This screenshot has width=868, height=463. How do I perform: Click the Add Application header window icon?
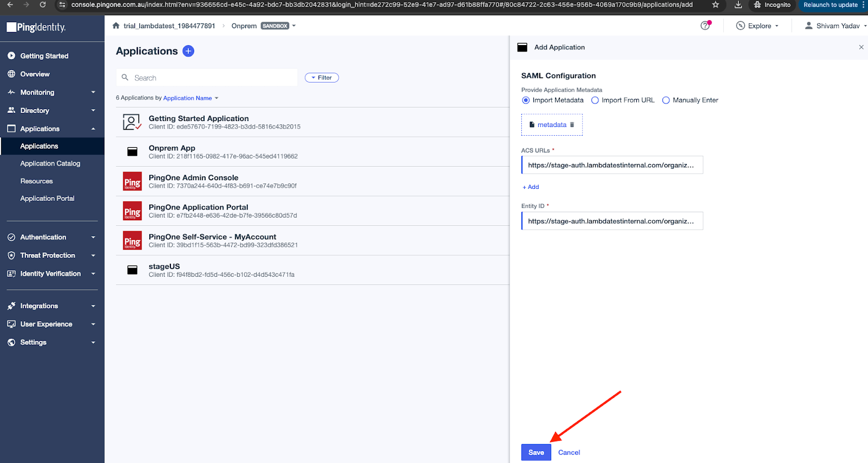(522, 47)
